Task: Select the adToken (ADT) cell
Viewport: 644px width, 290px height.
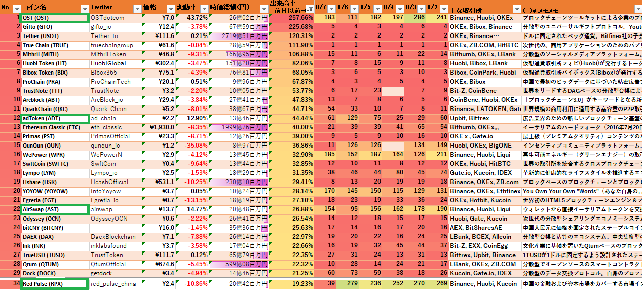Action: click(55, 118)
